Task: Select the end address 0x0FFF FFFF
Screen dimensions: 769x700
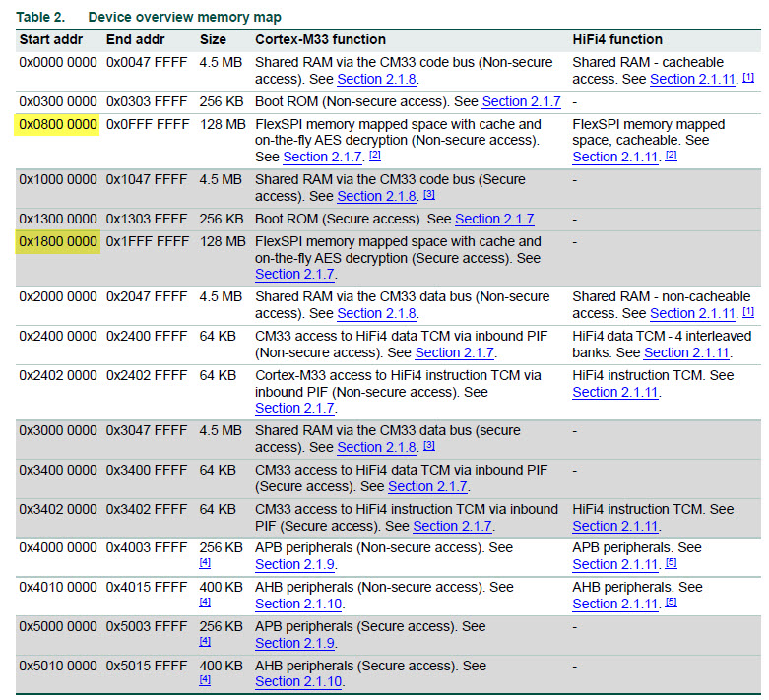Action: tap(147, 125)
